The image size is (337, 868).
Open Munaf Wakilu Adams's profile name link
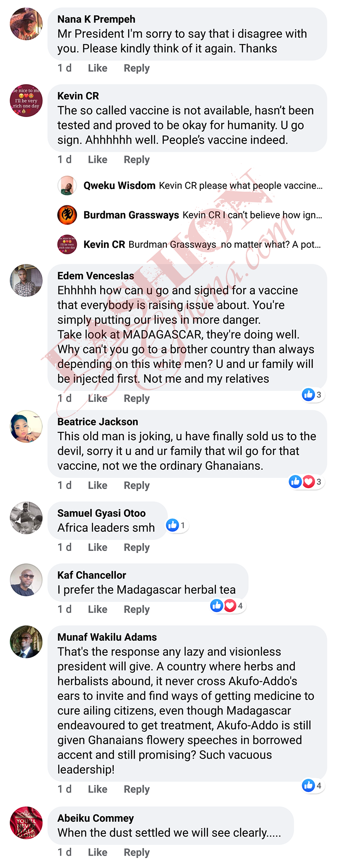(x=107, y=637)
